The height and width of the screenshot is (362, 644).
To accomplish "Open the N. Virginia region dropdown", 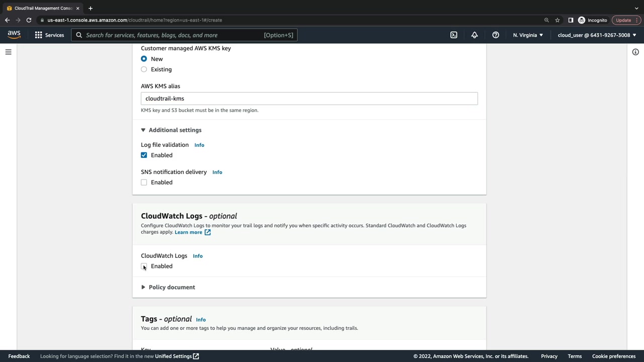I will 528,35.
